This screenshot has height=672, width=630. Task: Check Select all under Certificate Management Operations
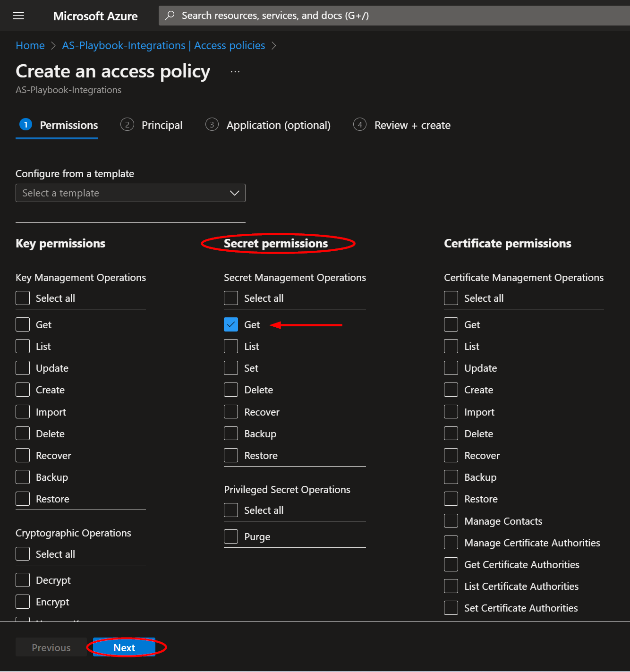(451, 298)
